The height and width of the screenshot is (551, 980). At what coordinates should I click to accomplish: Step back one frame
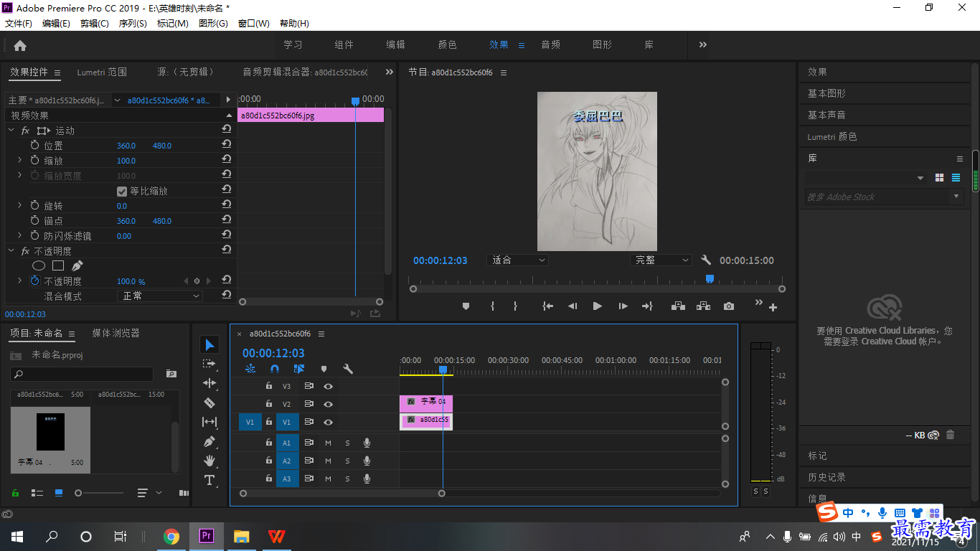572,306
